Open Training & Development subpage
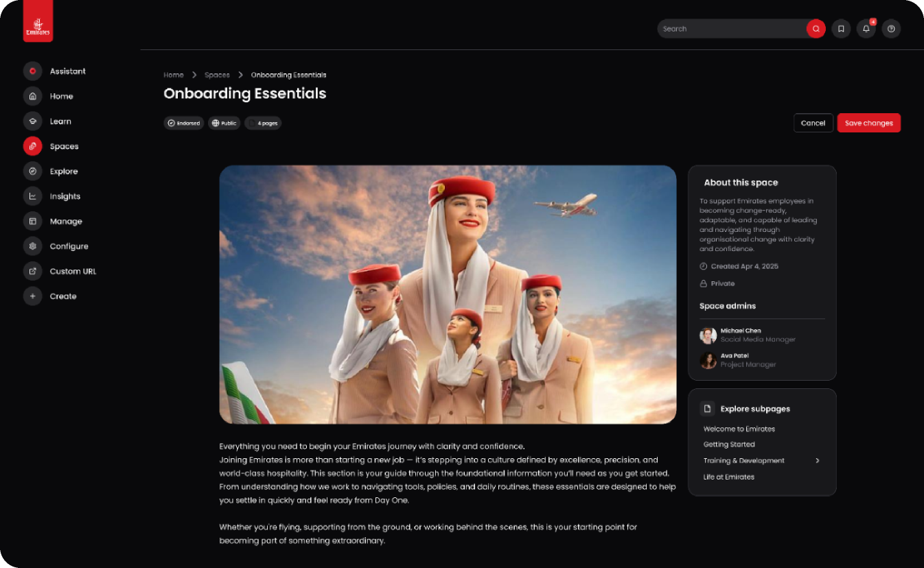Screen dimensions: 924x568 click(x=744, y=461)
